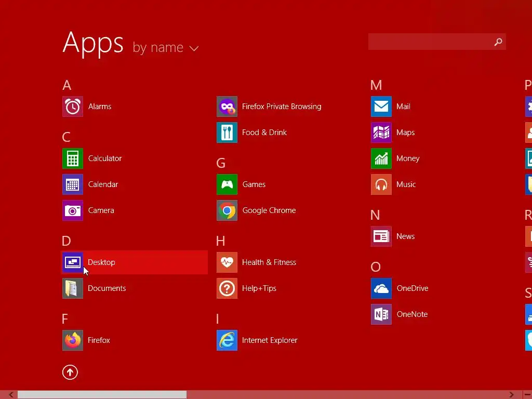Viewport: 532px width, 399px height.
Task: Open the Food & Drink icon
Action: (227, 132)
